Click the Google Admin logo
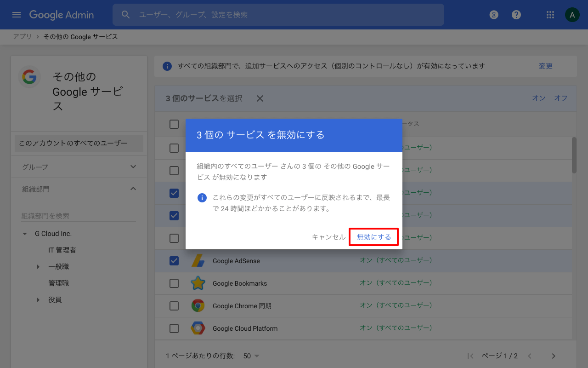This screenshot has width=588, height=368. pyautogui.click(x=62, y=15)
